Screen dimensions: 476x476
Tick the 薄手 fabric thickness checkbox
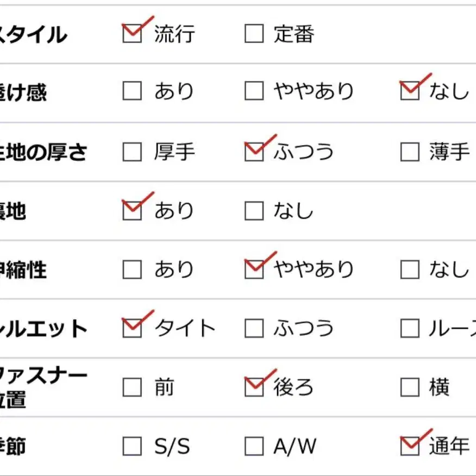pyautogui.click(x=410, y=153)
